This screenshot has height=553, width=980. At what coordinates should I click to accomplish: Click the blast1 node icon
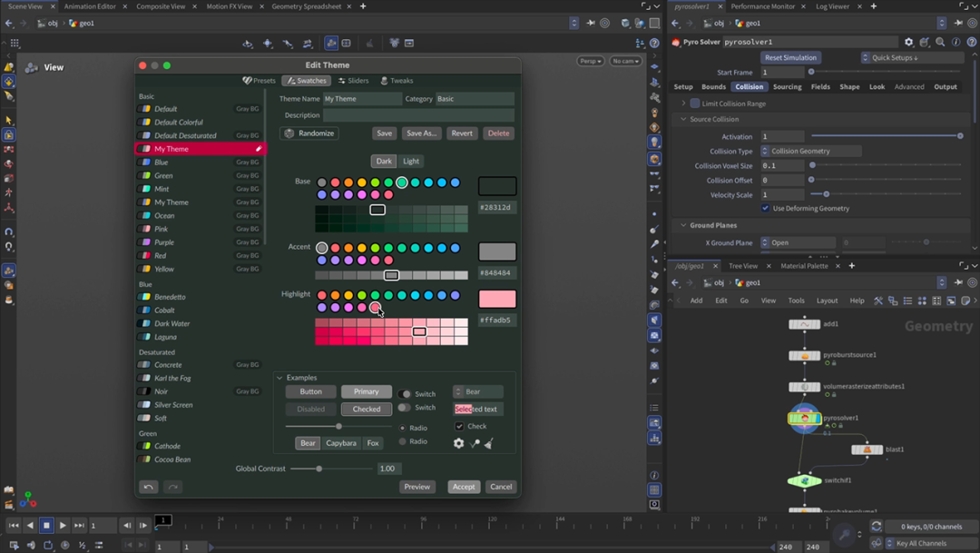point(867,449)
